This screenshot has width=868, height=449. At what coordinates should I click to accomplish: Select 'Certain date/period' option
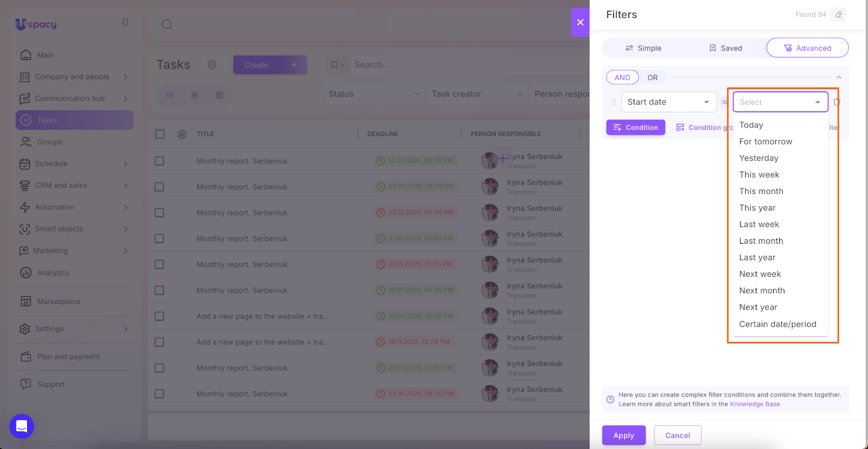tap(777, 324)
